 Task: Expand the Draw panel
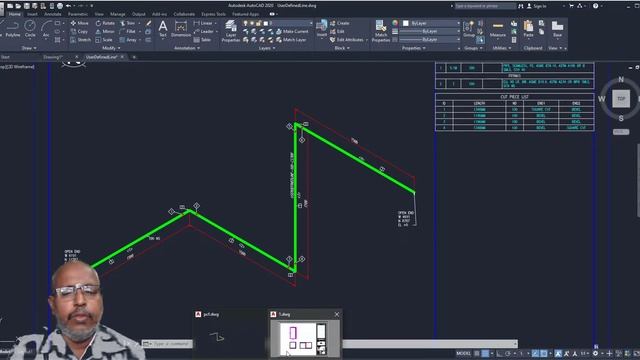point(29,48)
